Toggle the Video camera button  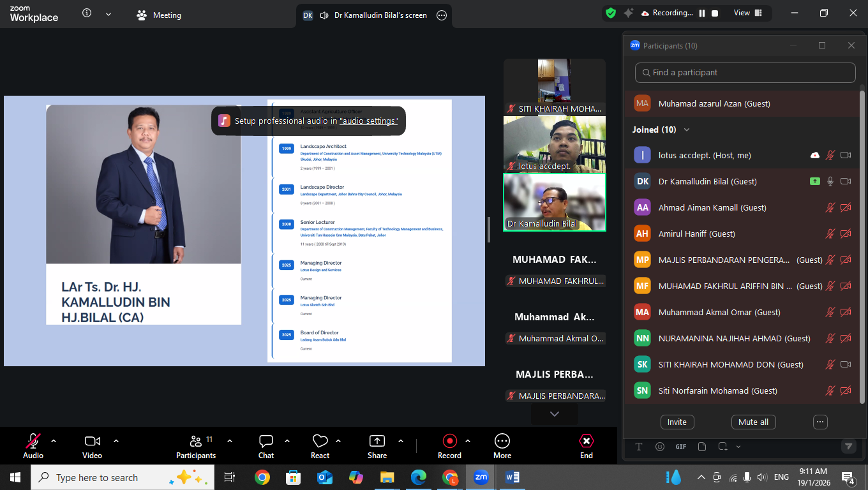coord(92,445)
